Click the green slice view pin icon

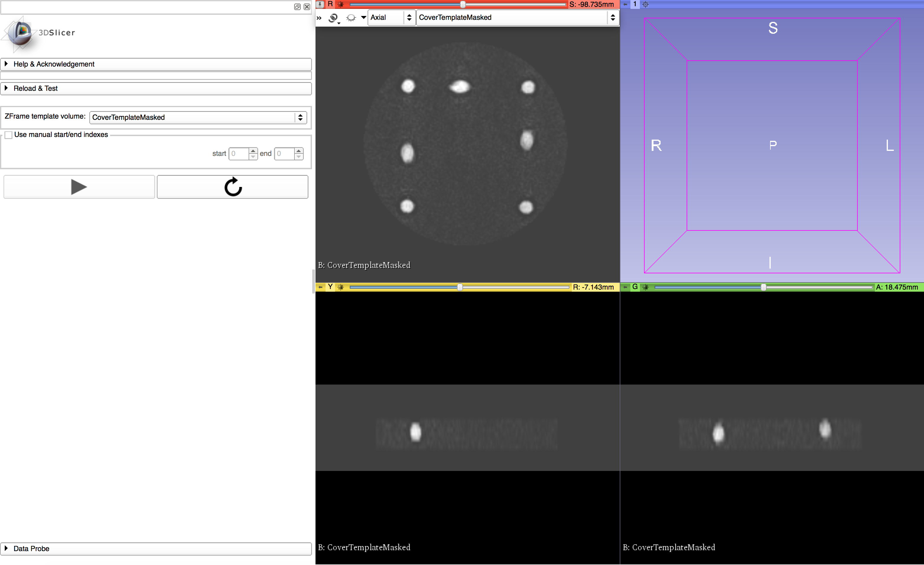pyautogui.click(x=625, y=287)
